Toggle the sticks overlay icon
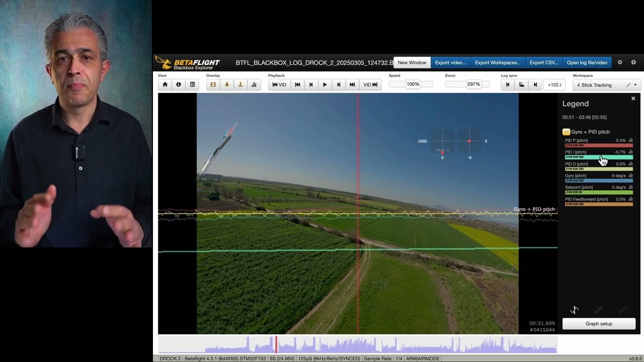 tap(240, 84)
